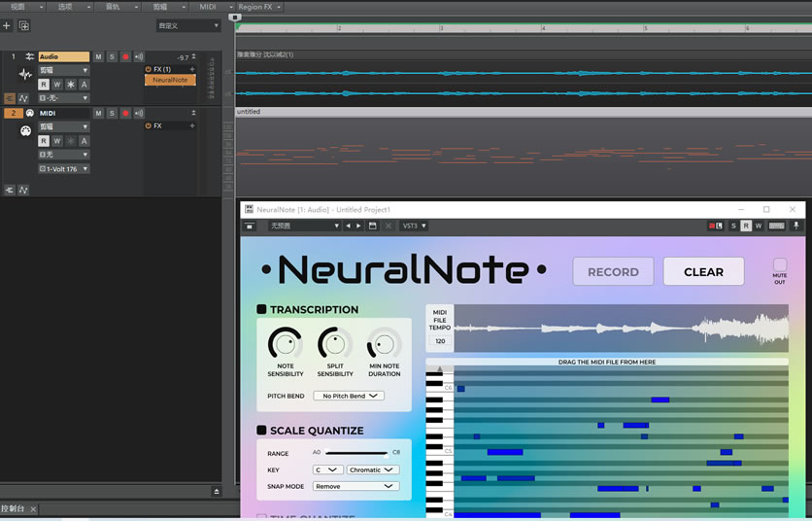
Task: Expand the MIDI track height arrows
Action: pyautogui.click(x=193, y=113)
